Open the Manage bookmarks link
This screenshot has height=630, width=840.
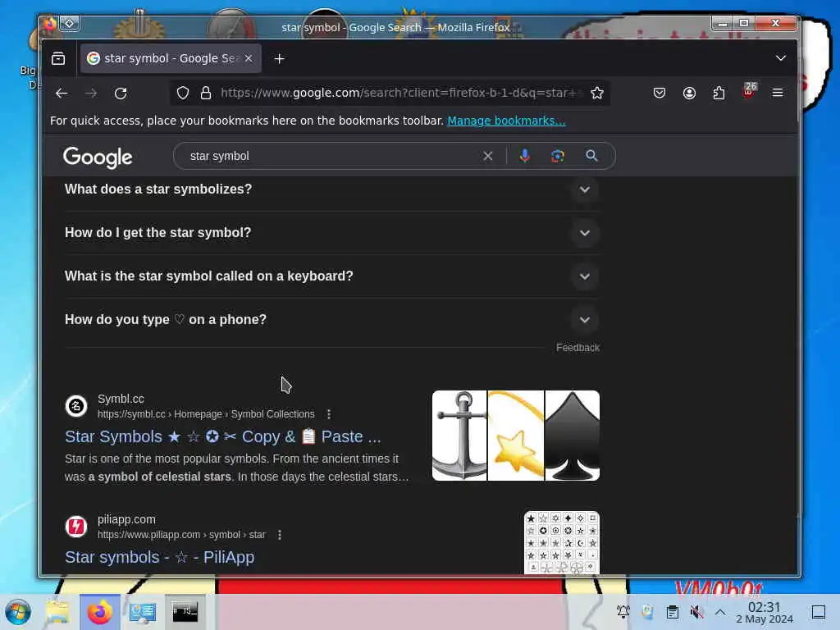click(x=506, y=121)
